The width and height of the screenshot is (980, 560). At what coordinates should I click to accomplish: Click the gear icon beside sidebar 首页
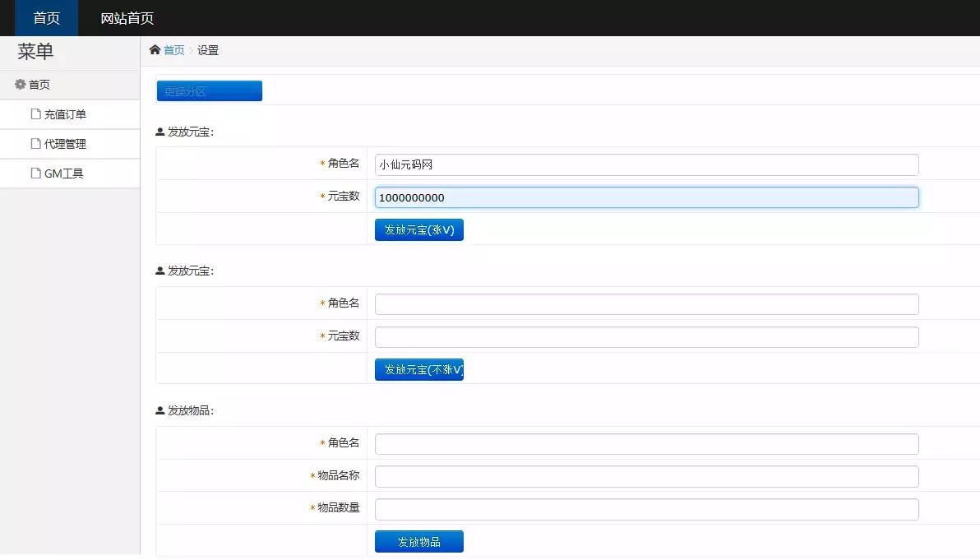click(21, 85)
